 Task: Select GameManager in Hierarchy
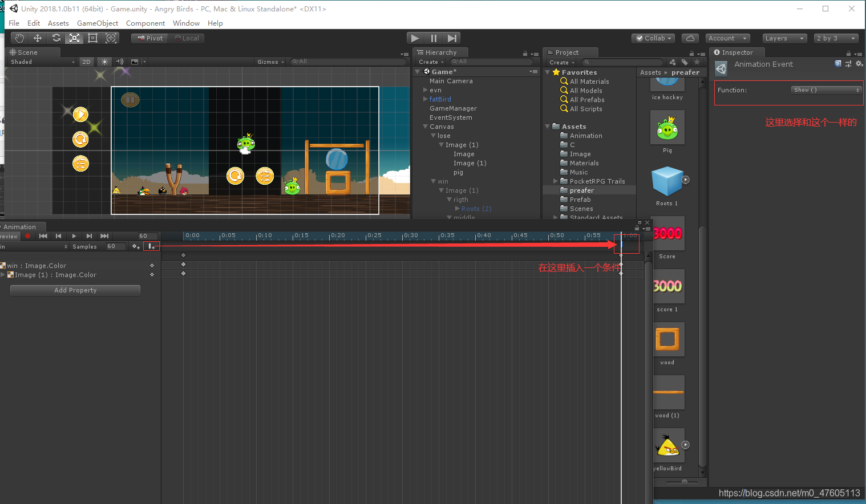point(453,108)
